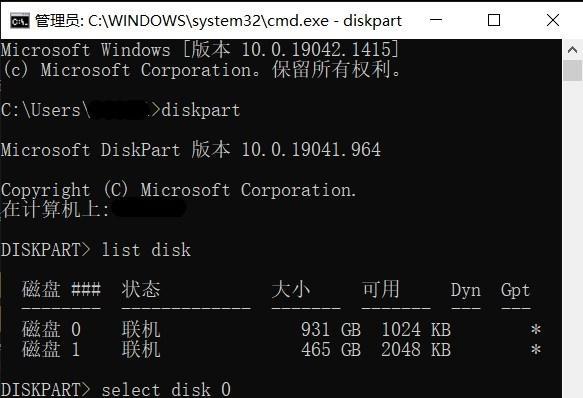Image resolution: width=583 pixels, height=398 pixels.
Task: Click the Dyn column header
Action: (466, 290)
